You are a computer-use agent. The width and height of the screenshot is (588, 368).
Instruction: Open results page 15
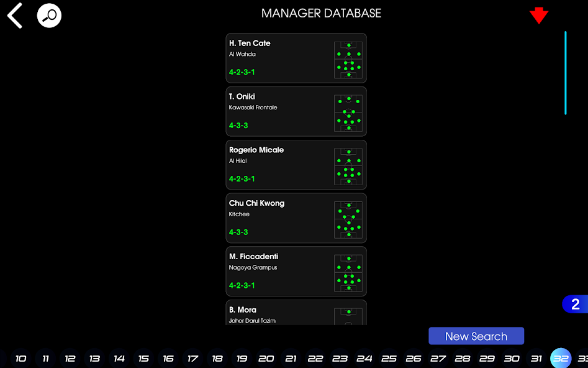143,358
